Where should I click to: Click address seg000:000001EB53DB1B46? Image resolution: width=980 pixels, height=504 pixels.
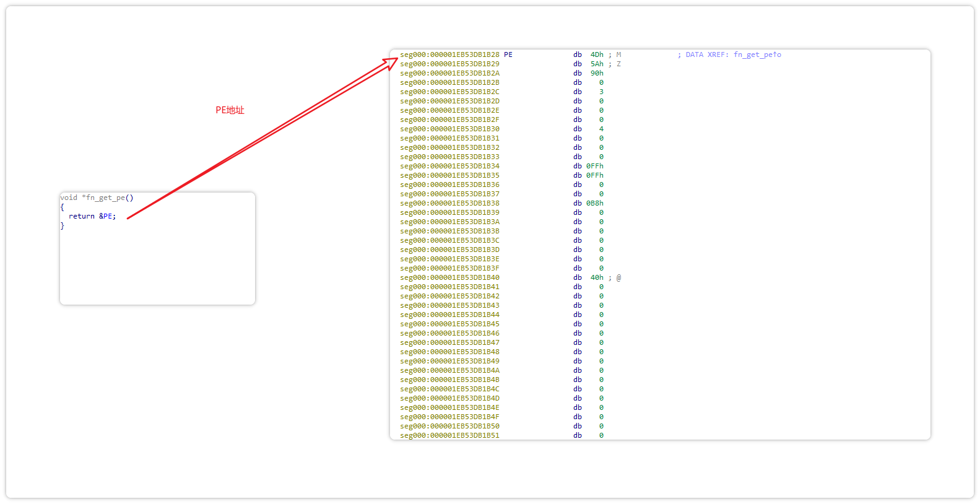449,333
